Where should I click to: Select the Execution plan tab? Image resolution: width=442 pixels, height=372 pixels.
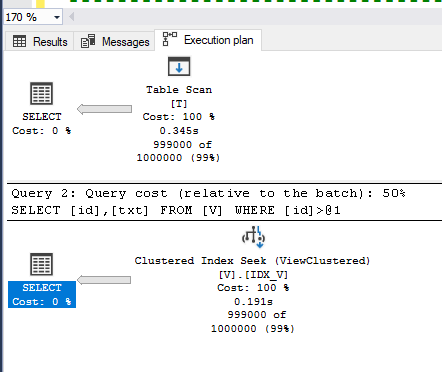click(x=208, y=40)
